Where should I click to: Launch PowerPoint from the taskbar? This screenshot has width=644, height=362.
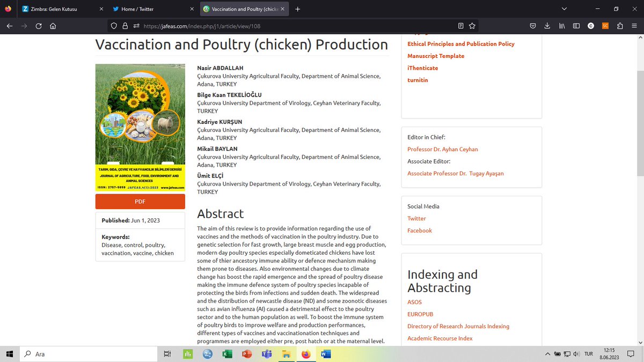[247, 354]
